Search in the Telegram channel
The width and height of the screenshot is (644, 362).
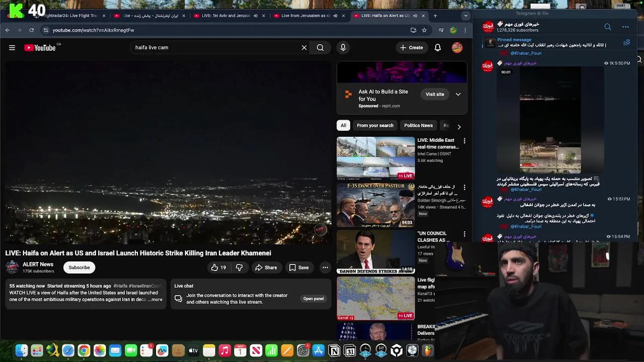pyautogui.click(x=608, y=27)
